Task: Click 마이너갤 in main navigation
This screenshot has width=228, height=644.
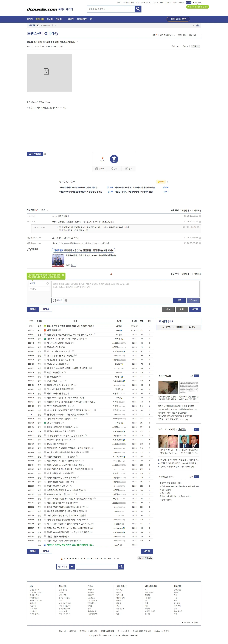Action: point(40,19)
